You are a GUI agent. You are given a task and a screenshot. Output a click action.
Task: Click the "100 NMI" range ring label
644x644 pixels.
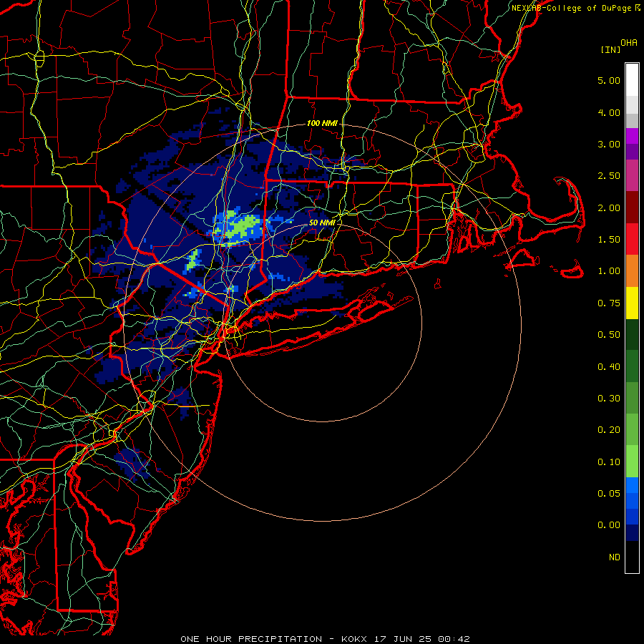pyautogui.click(x=322, y=123)
